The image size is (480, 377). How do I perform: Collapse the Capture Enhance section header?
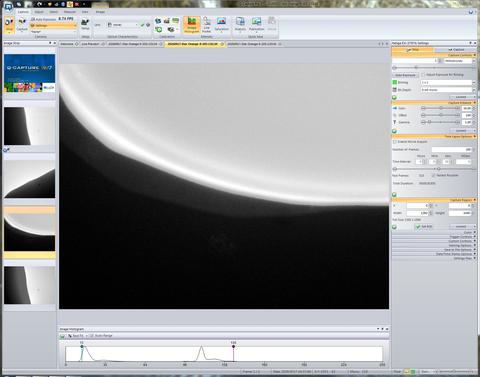click(434, 103)
